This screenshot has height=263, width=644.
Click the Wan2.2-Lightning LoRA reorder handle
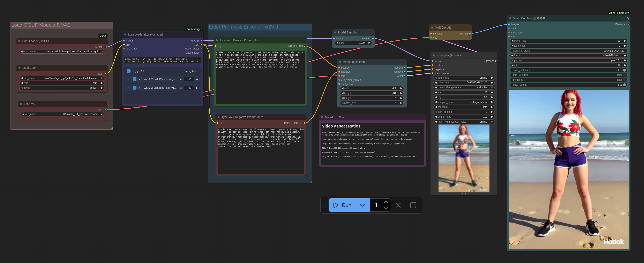click(128, 88)
